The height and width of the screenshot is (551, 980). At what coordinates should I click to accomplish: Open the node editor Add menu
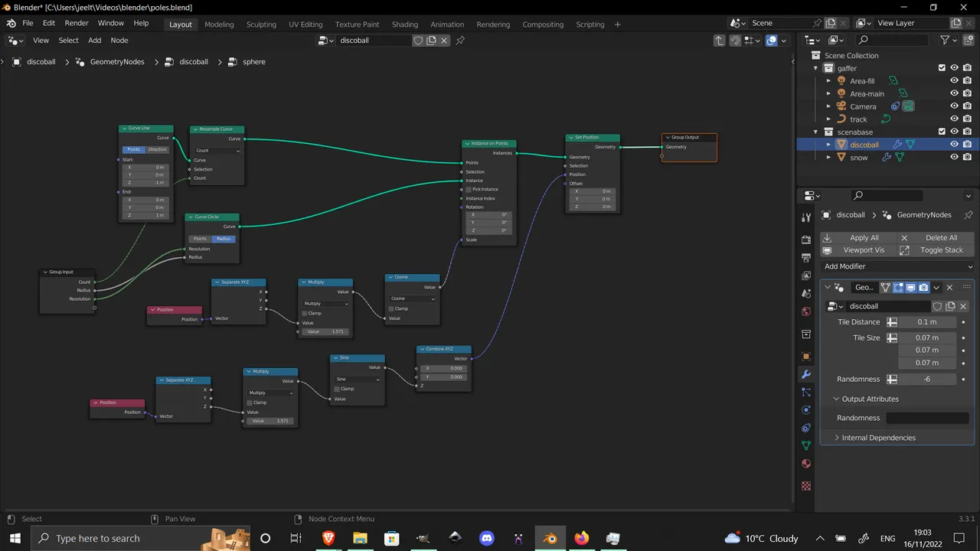95,41
